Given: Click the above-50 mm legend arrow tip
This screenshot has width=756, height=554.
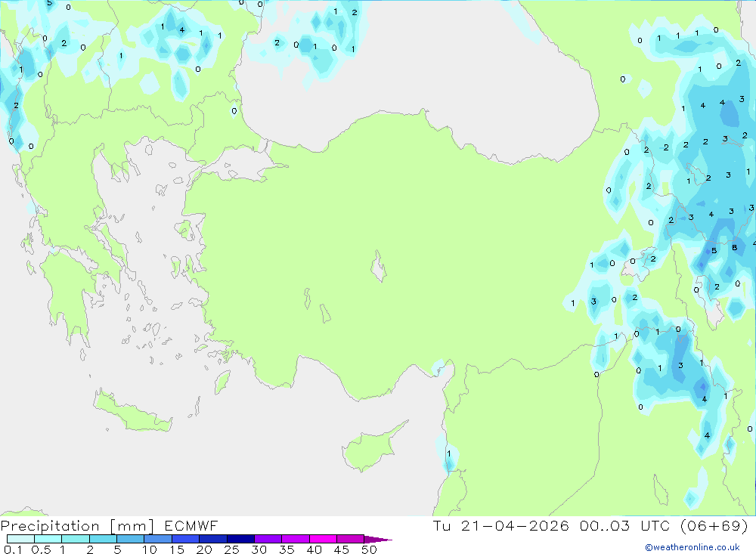Looking at the screenshot, I should (379, 540).
